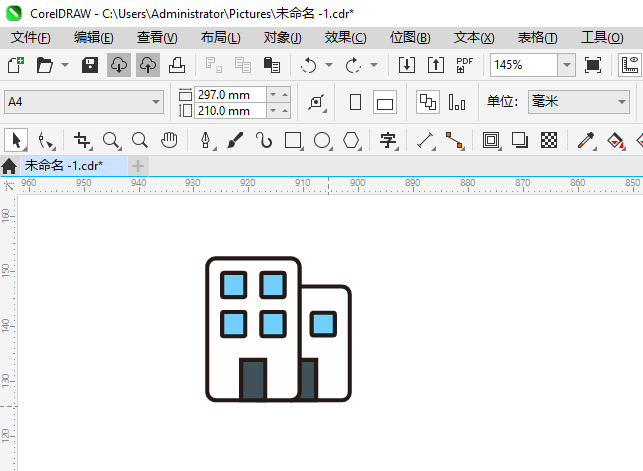Select the Zoom tool
Image resolution: width=643 pixels, height=471 pixels.
pos(112,141)
